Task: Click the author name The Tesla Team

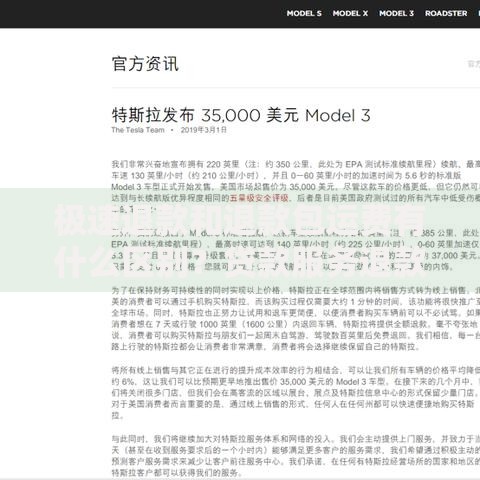Action: click(x=138, y=130)
